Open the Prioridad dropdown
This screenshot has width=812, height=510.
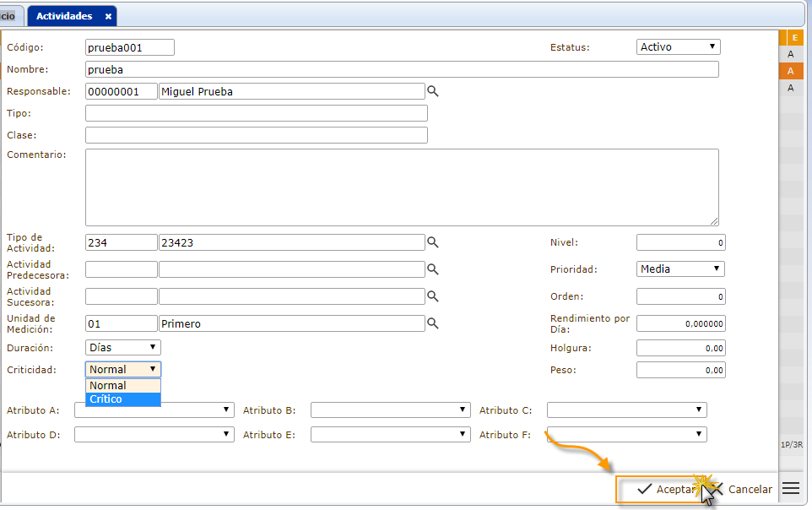[680, 269]
